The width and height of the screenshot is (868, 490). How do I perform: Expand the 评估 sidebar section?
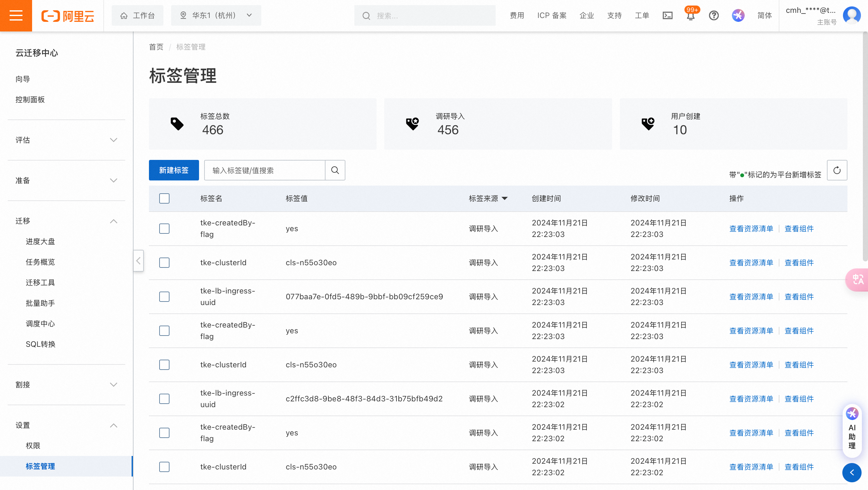66,140
